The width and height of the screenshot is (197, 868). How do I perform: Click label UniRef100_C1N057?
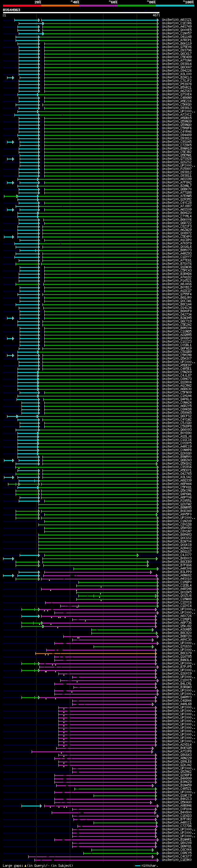(177, 33)
